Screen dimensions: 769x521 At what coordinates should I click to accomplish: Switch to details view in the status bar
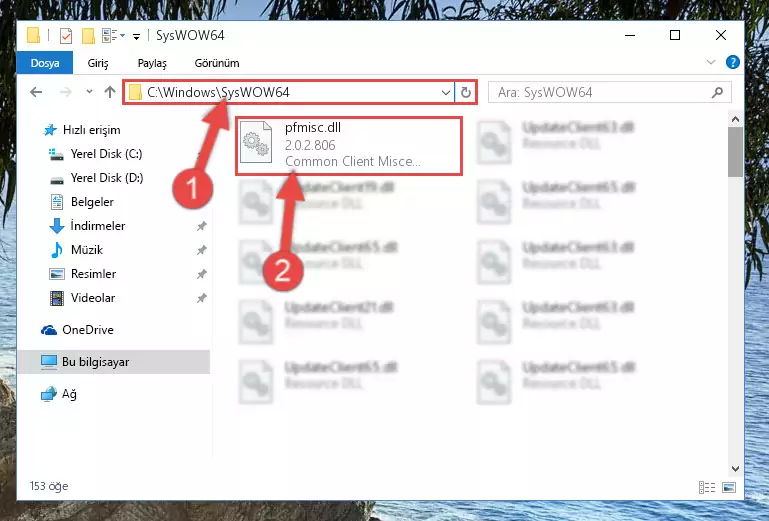click(x=707, y=487)
